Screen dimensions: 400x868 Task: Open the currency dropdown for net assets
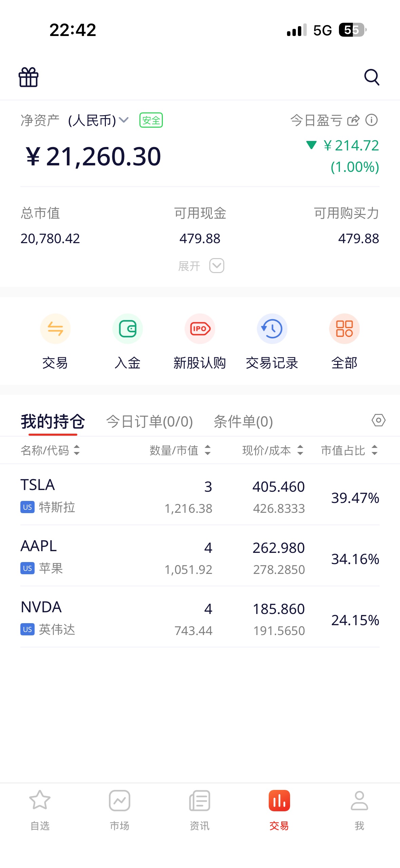point(124,120)
